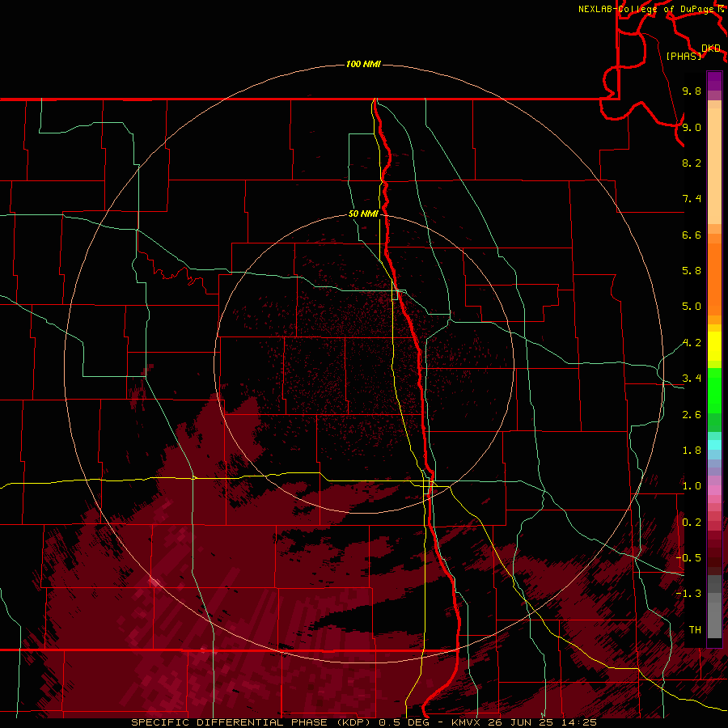This screenshot has width=728, height=728.
Task: Select the 9.0 value on the color scale
Action: click(x=692, y=127)
